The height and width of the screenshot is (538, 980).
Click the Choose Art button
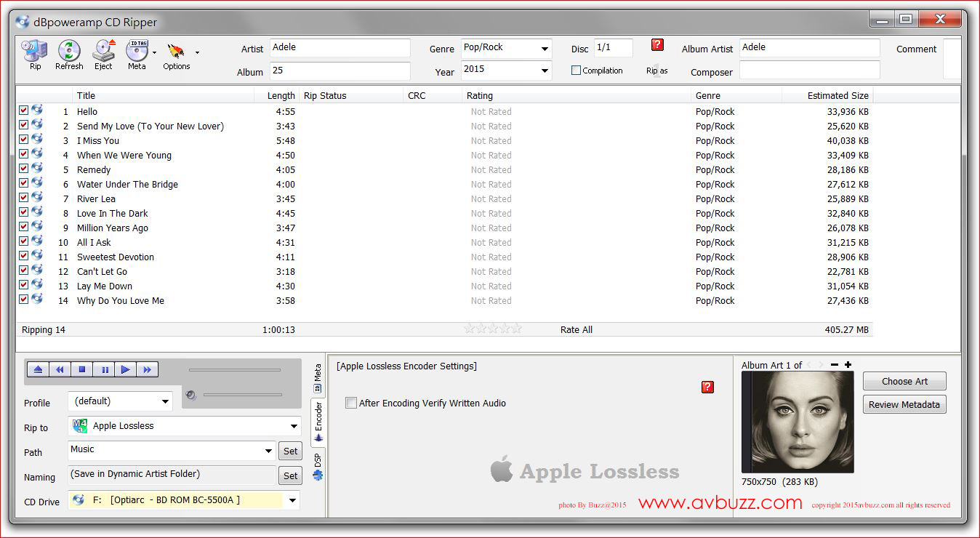[x=904, y=381]
